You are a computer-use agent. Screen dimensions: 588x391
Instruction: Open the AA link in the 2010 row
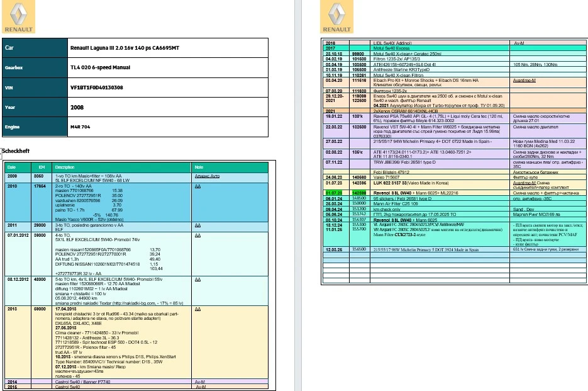tap(197, 187)
